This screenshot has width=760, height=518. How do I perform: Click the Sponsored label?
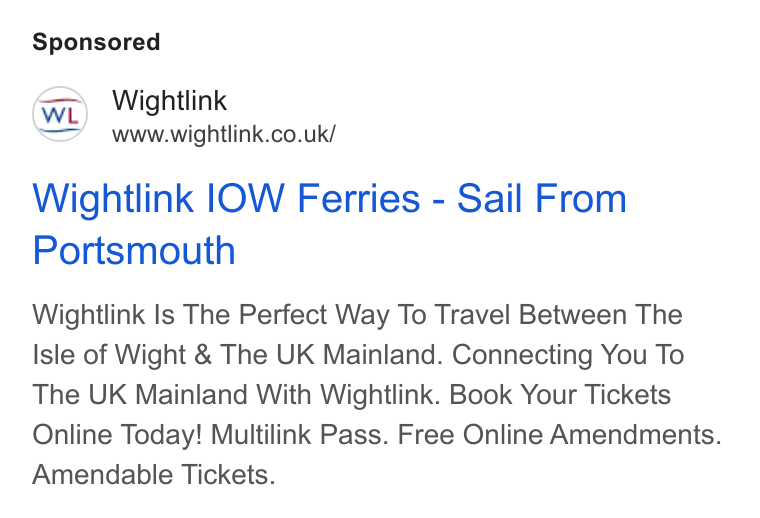tap(96, 42)
